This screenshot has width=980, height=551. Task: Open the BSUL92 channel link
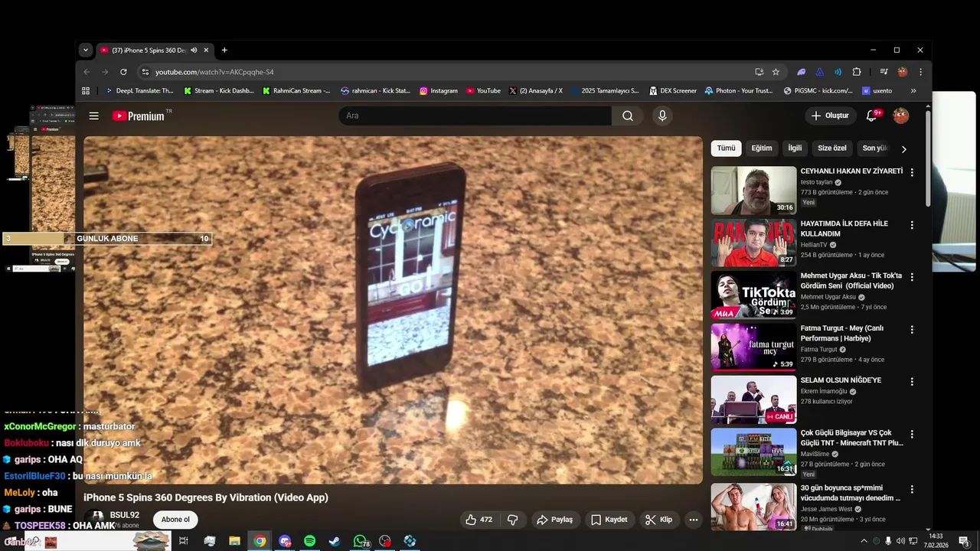point(124,515)
